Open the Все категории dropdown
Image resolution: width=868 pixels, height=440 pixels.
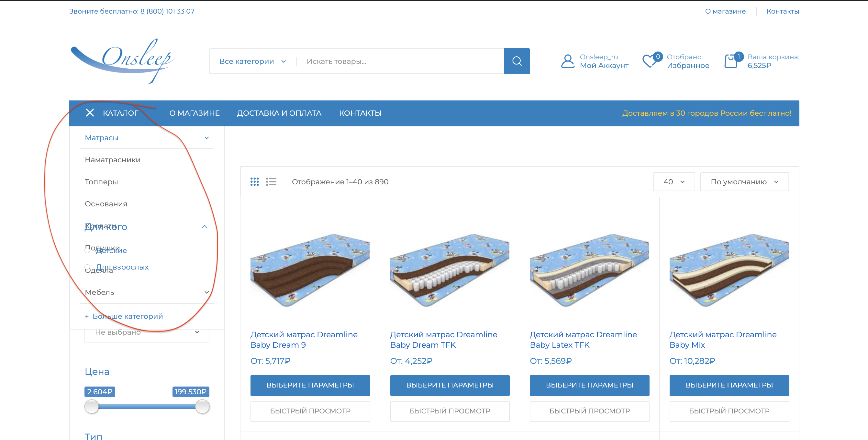[253, 61]
